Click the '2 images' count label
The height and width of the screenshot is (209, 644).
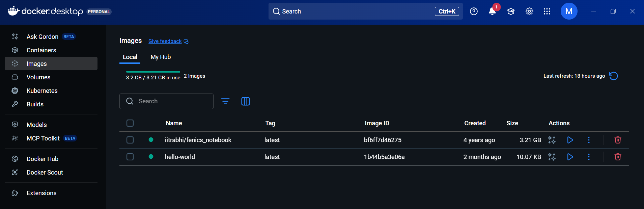[x=194, y=76]
